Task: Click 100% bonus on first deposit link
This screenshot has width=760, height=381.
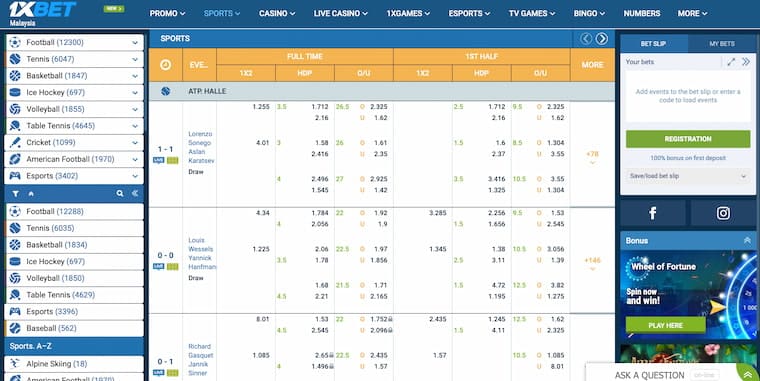Action: 688,158
